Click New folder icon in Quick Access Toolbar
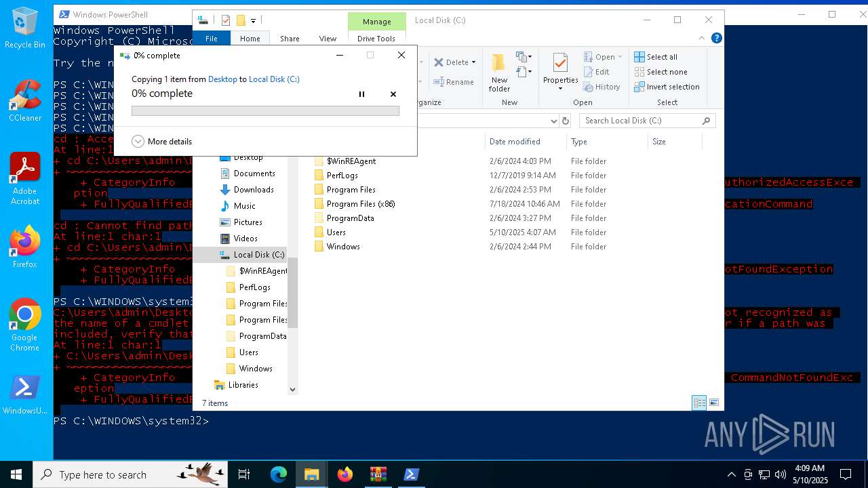The height and width of the screenshot is (488, 868). pos(240,20)
